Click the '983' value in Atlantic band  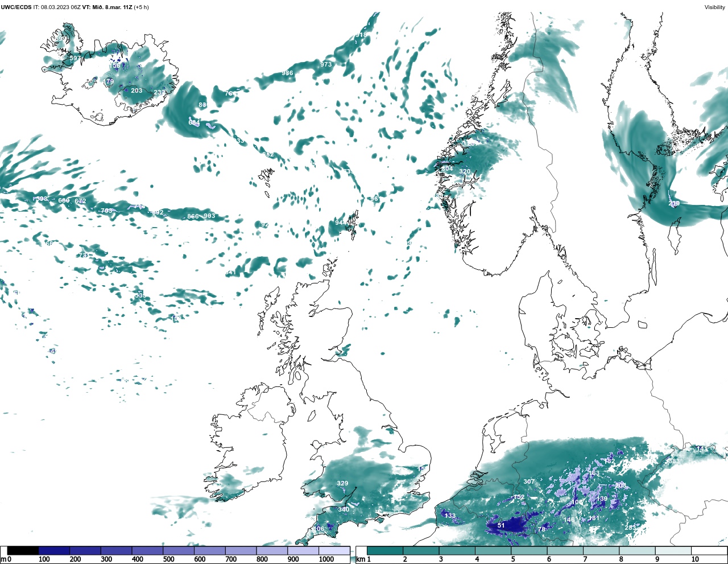point(209,216)
